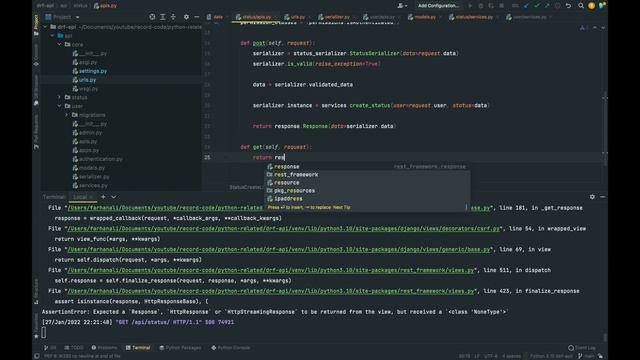Click the terminal input cursor line
The height and width of the screenshot is (360, 640).
click(x=44, y=333)
